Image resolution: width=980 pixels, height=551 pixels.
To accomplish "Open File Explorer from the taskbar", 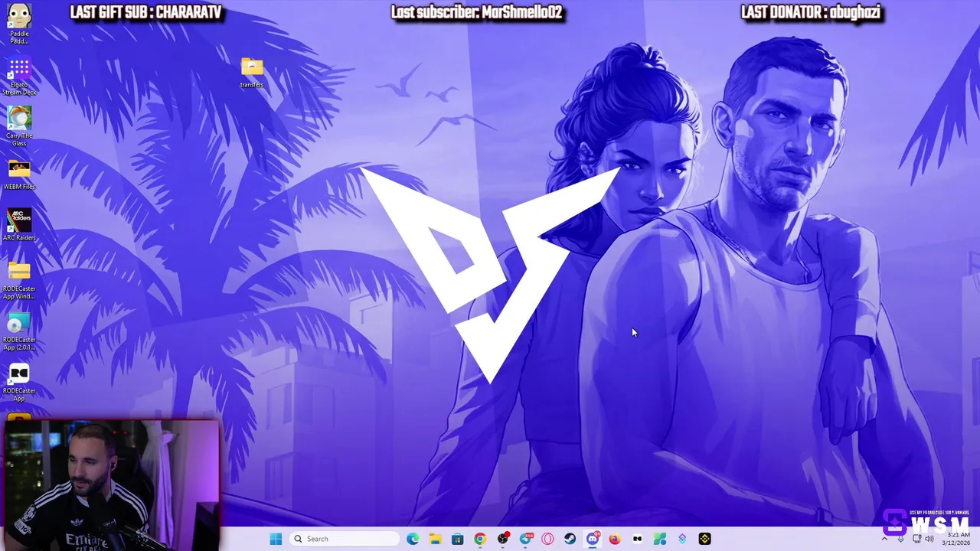I will 435,539.
